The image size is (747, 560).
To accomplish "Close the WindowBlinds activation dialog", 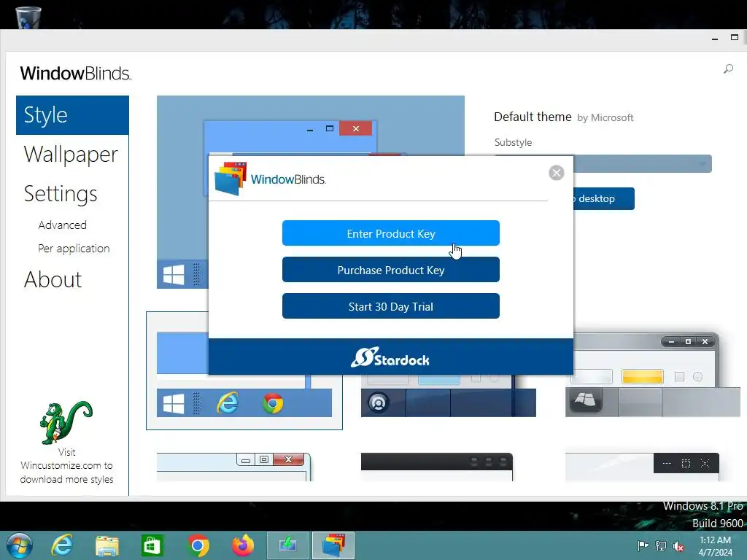I will [556, 173].
